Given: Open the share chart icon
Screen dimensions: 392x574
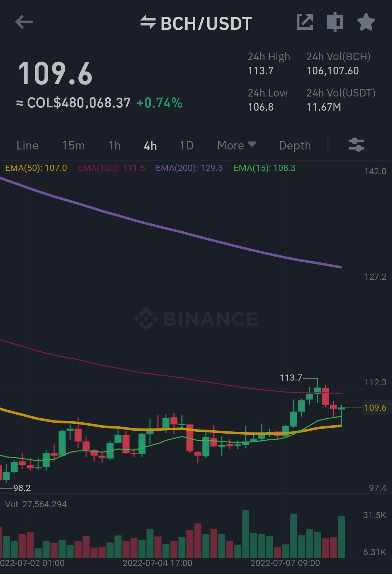Looking at the screenshot, I should [x=305, y=22].
